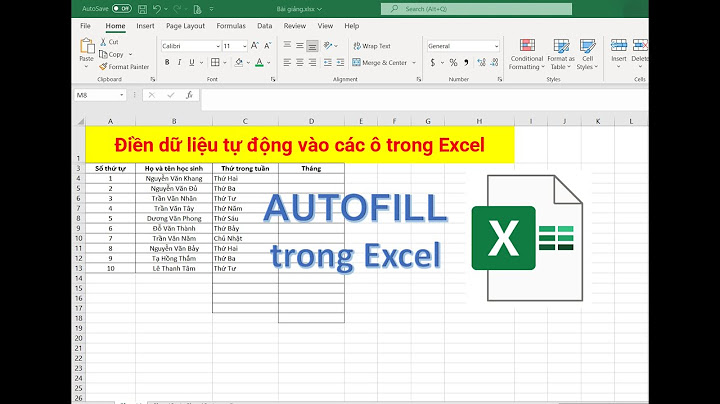Select Top Align icon
The height and width of the screenshot is (404, 720).
coord(287,45)
